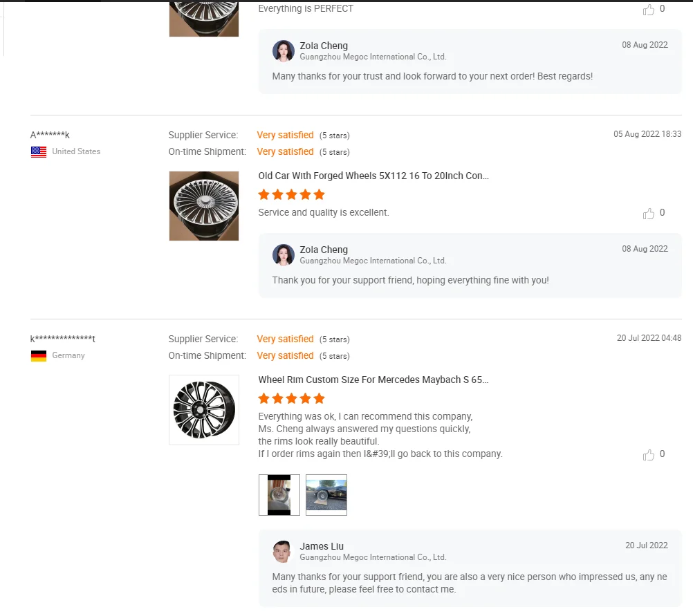Click thumbs-up on the German buyer's review
The height and width of the screenshot is (616, 693).
coord(649,455)
